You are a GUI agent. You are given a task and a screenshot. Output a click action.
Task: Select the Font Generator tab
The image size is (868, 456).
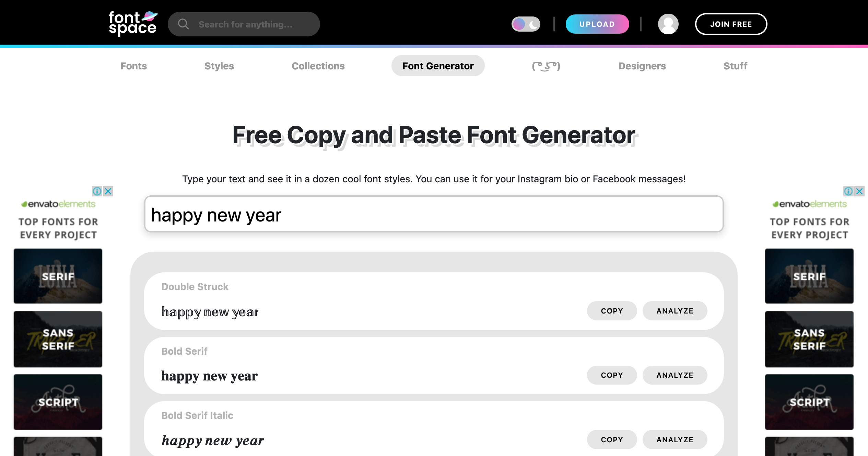pyautogui.click(x=438, y=66)
